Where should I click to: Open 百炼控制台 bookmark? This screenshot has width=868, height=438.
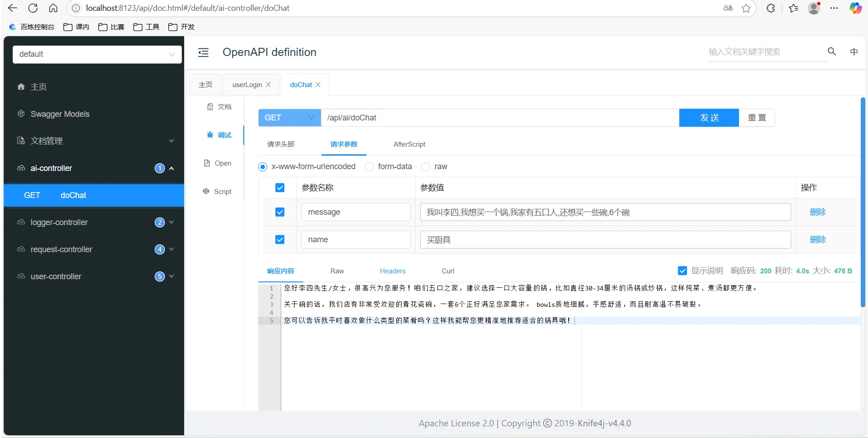pyautogui.click(x=32, y=27)
